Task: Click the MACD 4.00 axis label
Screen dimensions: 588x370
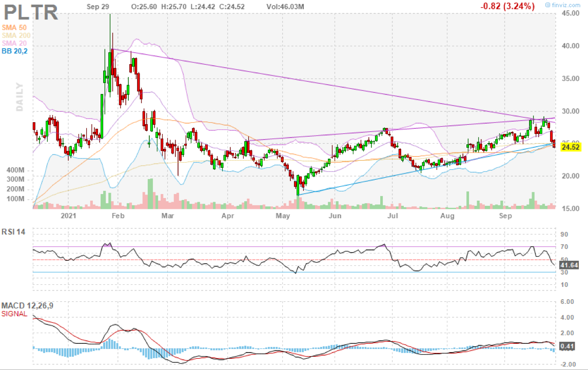Action: [x=567, y=318]
